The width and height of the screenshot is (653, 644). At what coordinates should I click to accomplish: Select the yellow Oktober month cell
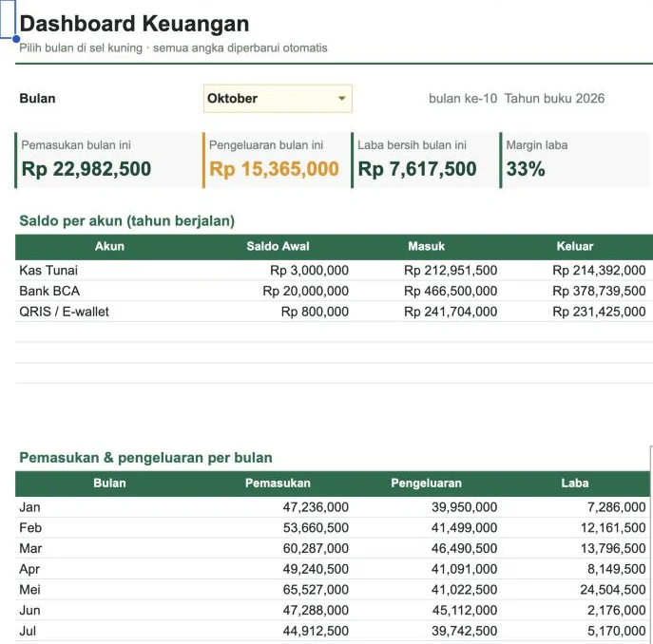pyautogui.click(x=278, y=99)
